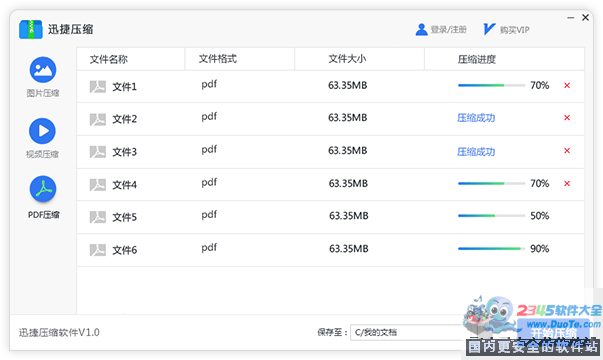Remove 文件2 with its red X
The width and height of the screenshot is (603, 360).
(x=567, y=118)
